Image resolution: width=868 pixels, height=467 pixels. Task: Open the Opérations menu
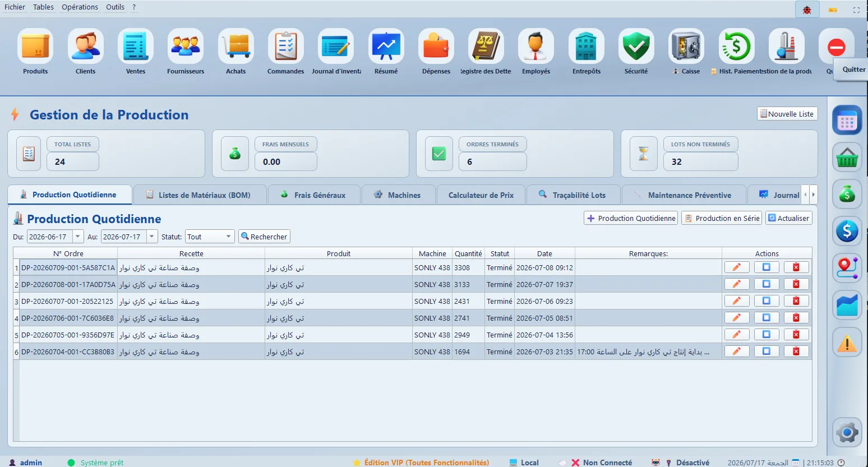80,7
